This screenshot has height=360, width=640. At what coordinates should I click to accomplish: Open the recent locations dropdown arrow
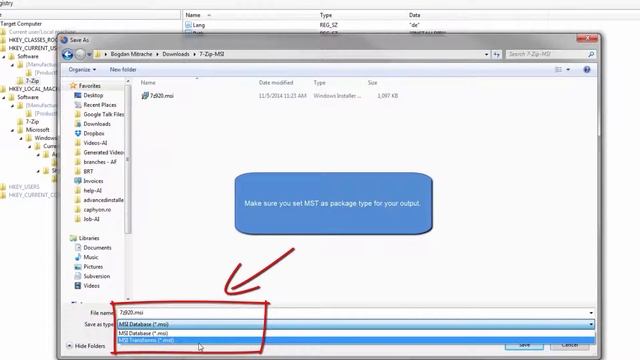pyautogui.click(x=89, y=54)
